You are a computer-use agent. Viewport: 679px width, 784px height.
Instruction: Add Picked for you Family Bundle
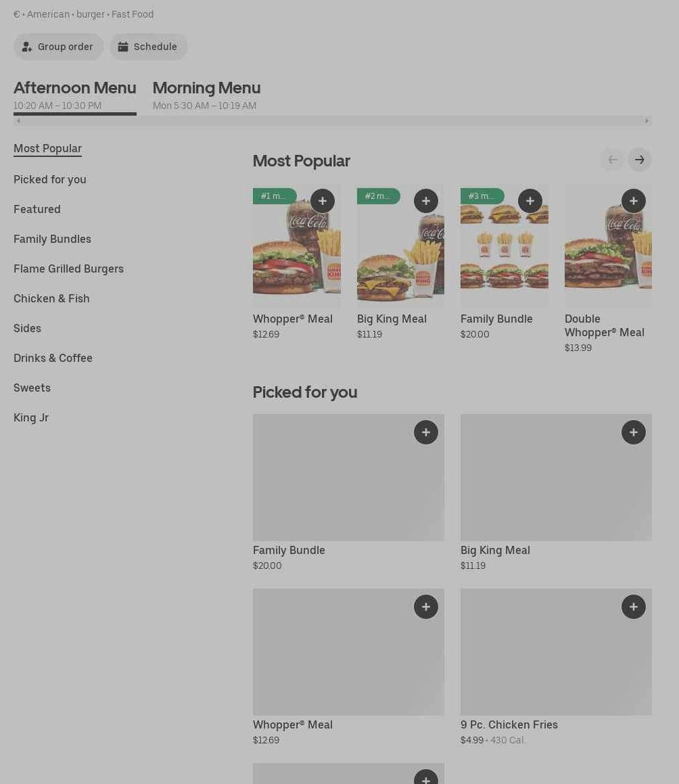426,432
